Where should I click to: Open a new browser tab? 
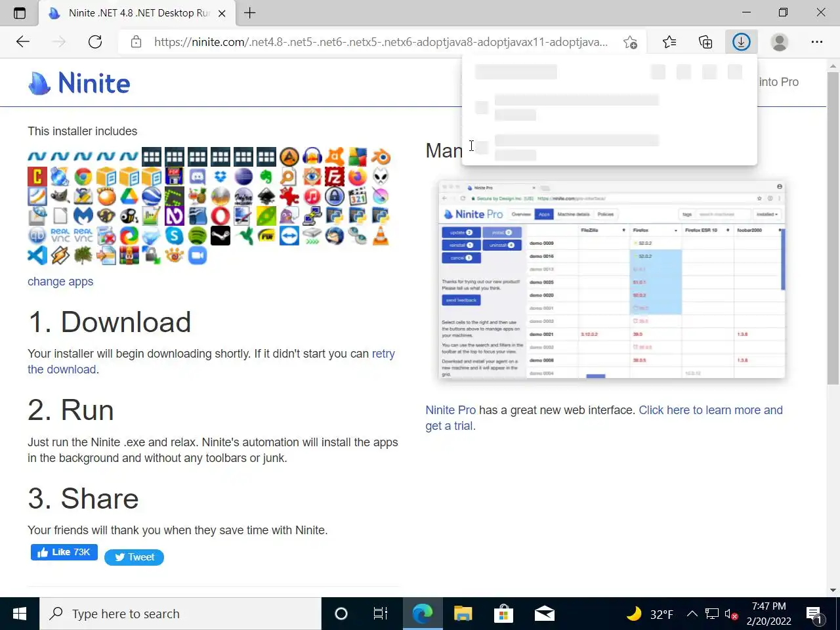click(249, 12)
